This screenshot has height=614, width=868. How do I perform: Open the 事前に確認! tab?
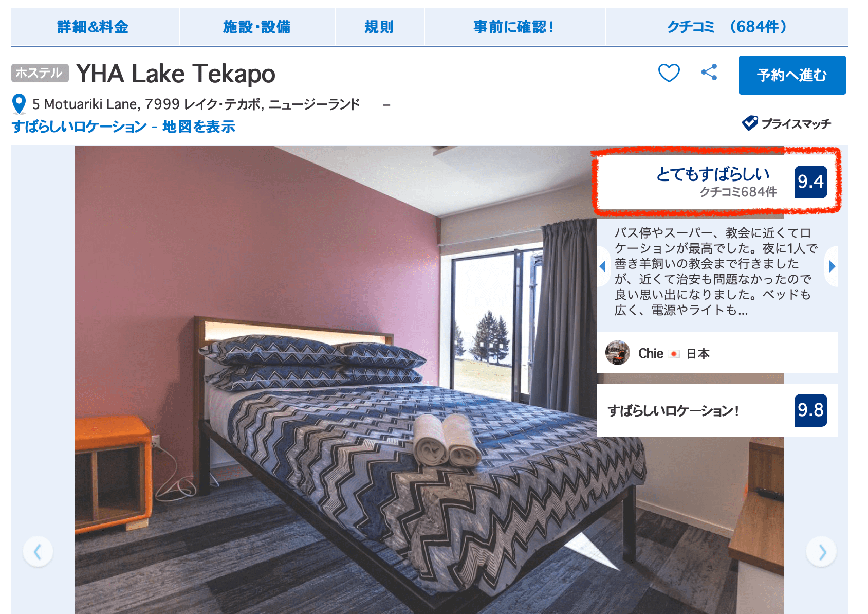tap(514, 27)
